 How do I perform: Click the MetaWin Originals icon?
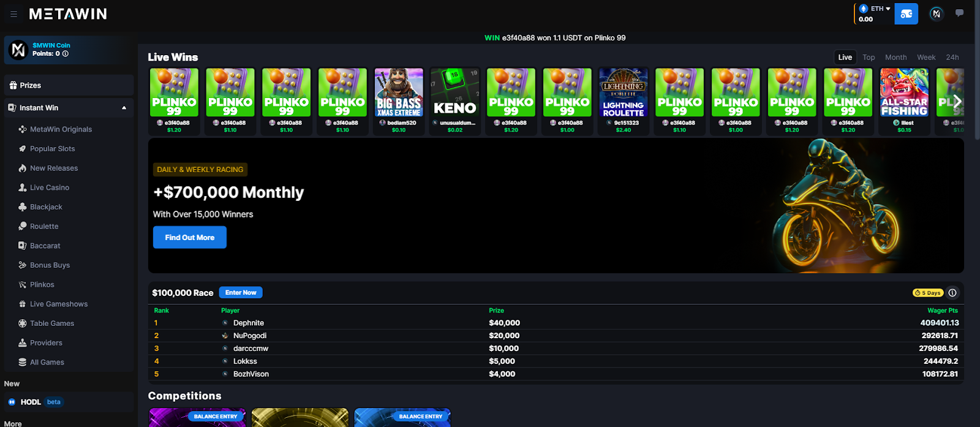pyautogui.click(x=23, y=129)
